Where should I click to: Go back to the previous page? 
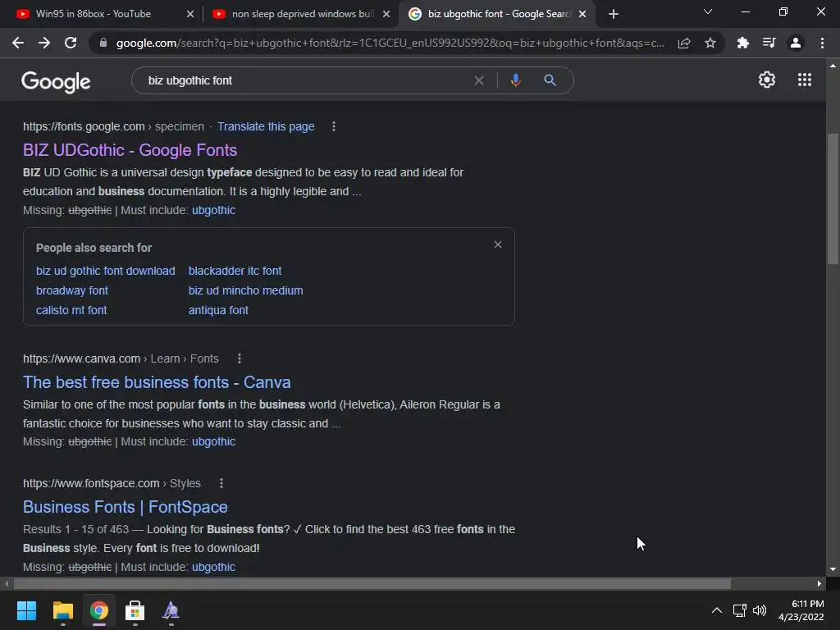point(18,43)
